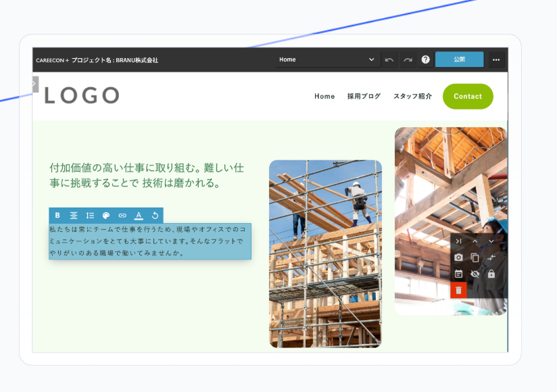This screenshot has width=557, height=392.
Task: Toggle block visibility with crossed-eye icon
Action: pyautogui.click(x=475, y=274)
